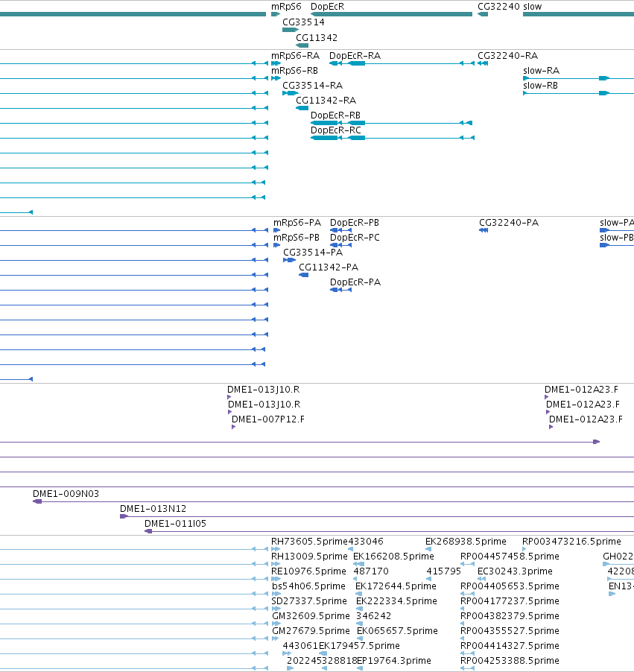Select the EP19764.3prime EST label
Screen dimensions: 634x672
click(x=394, y=661)
